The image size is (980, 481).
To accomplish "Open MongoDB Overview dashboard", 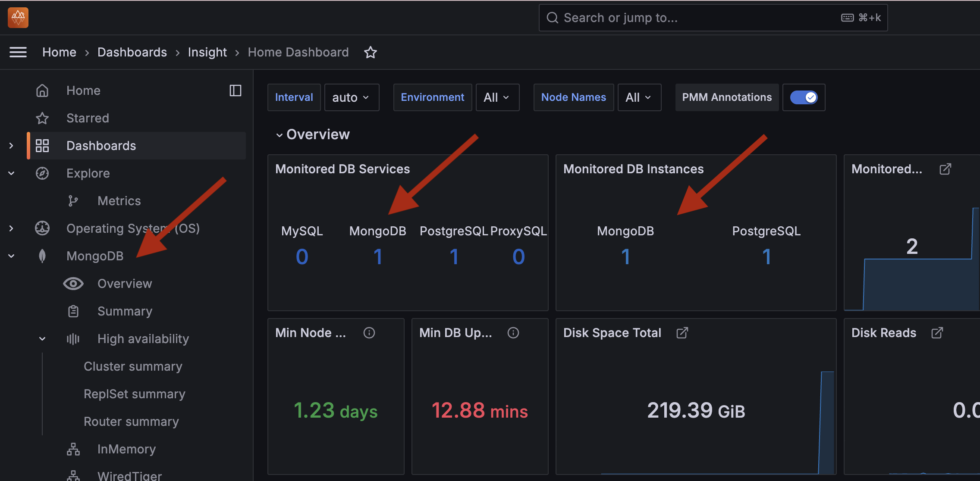I will (x=125, y=284).
